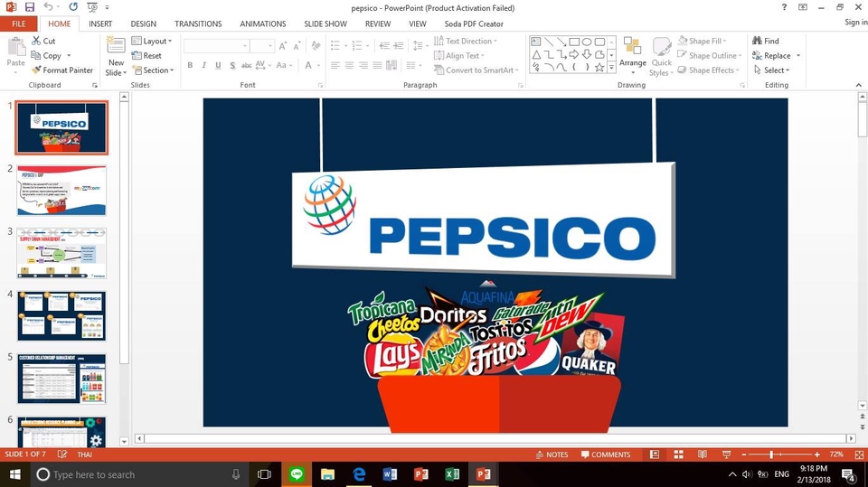Click Find in Editing group

tap(766, 41)
